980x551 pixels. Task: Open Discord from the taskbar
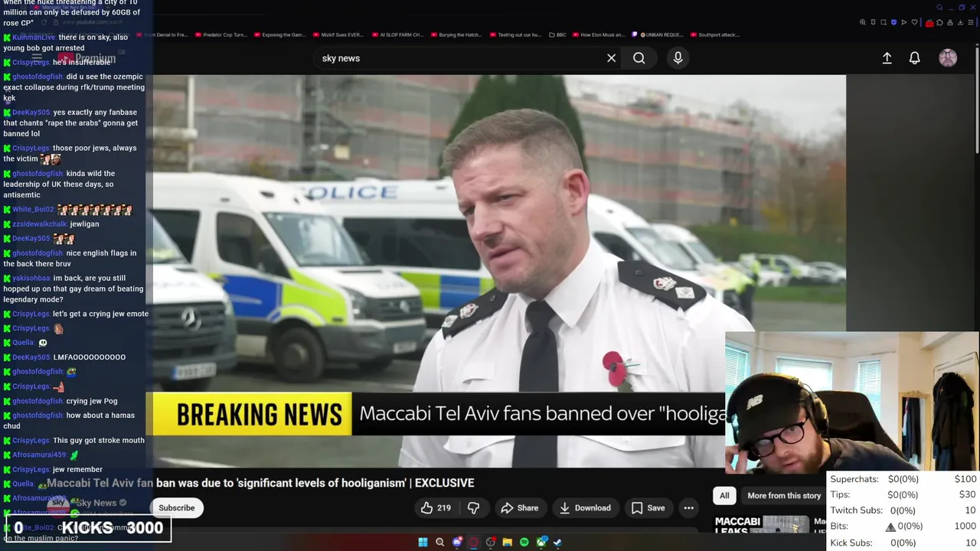(x=457, y=543)
